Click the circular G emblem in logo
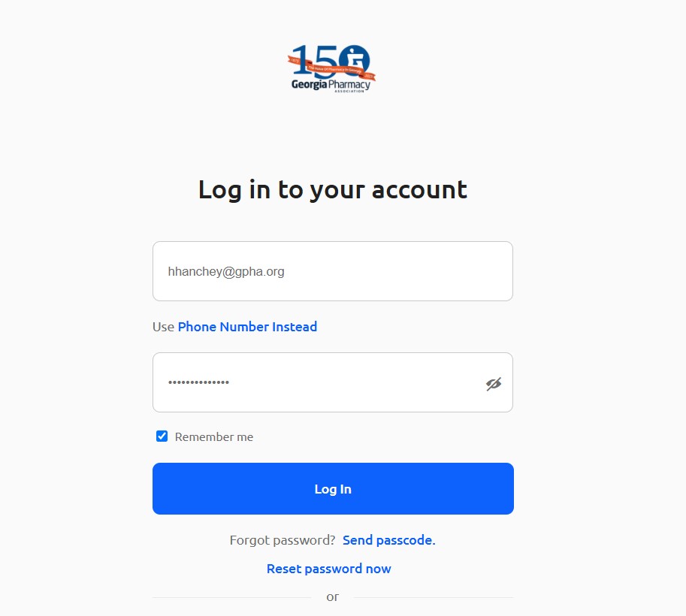Screen dimensions: 686x616 point(355,59)
